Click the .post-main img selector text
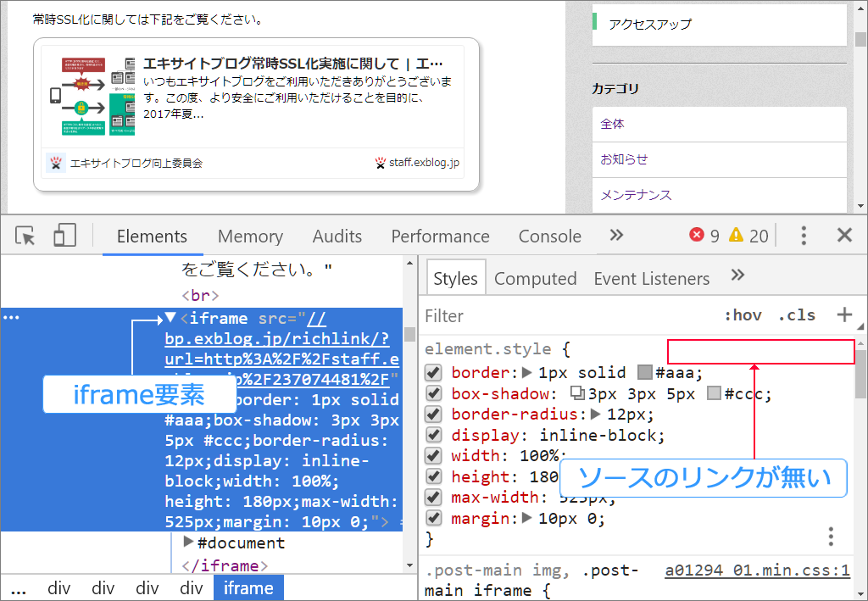This screenshot has width=868, height=601. pos(493,570)
